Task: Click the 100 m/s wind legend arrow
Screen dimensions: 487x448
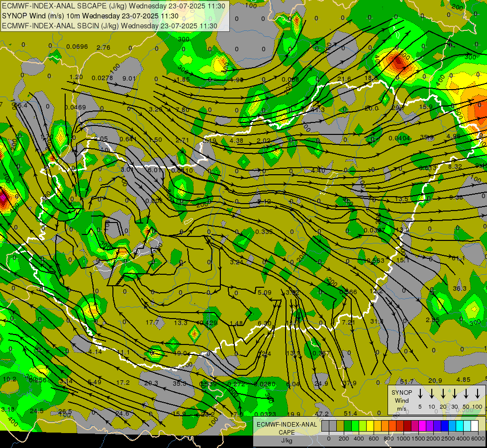Action: 478,394
